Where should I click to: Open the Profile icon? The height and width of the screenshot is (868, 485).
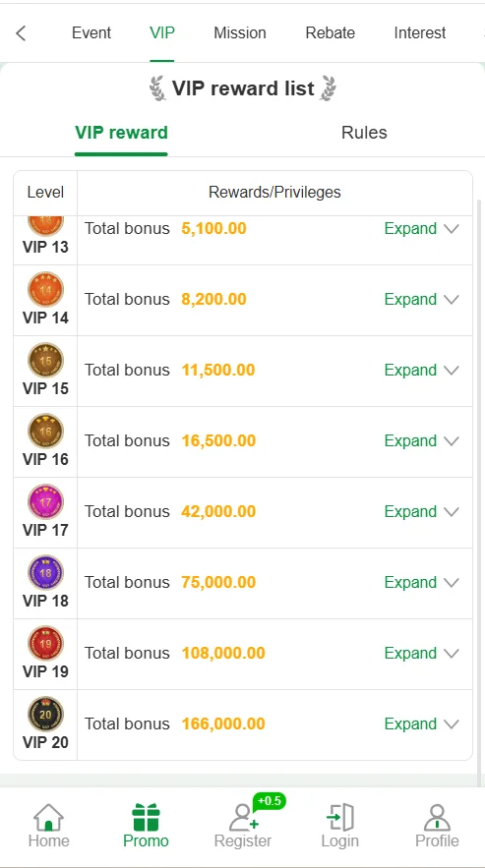437,818
